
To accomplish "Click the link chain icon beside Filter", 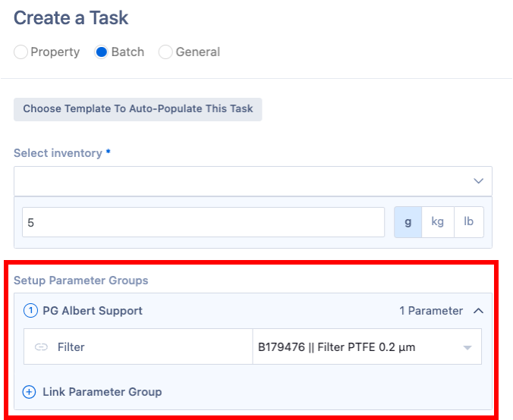I will [41, 347].
